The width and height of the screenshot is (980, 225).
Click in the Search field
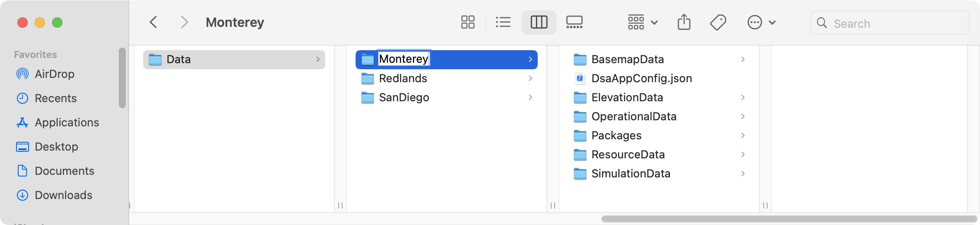pyautogui.click(x=890, y=23)
